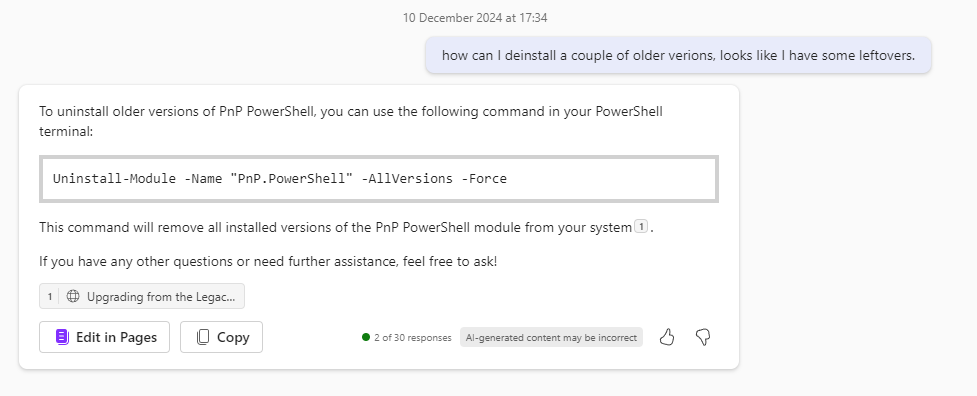977x396 pixels.
Task: Click the "PnP.PowerShell" string in the code
Action: (292, 179)
